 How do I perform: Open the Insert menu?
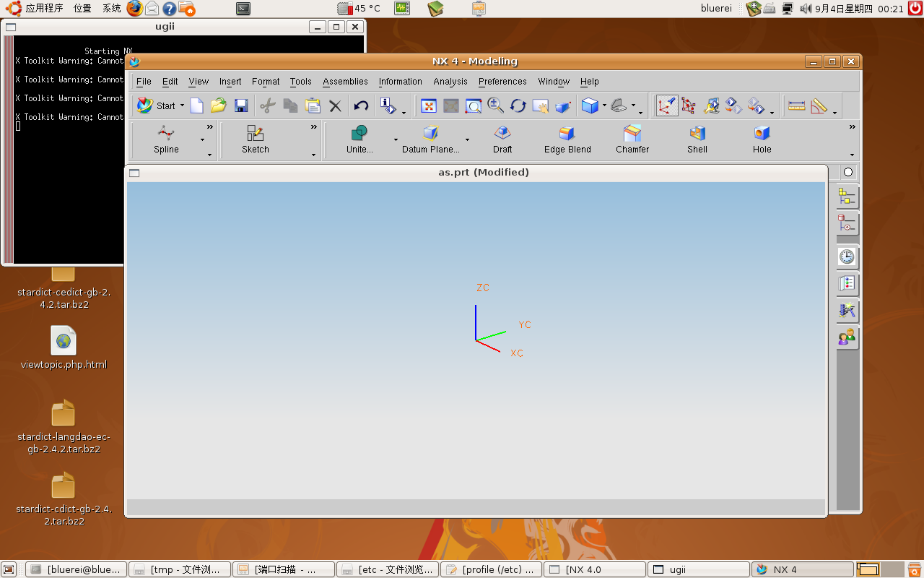pyautogui.click(x=230, y=82)
